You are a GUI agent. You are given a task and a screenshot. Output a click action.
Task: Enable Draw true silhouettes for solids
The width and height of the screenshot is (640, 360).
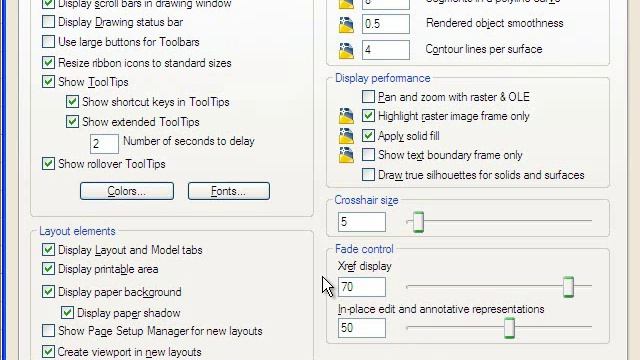coord(368,175)
